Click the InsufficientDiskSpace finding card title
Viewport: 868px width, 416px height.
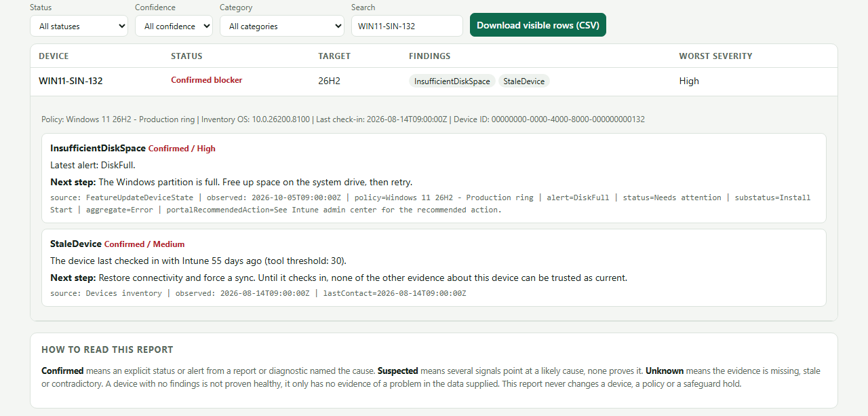(x=98, y=148)
